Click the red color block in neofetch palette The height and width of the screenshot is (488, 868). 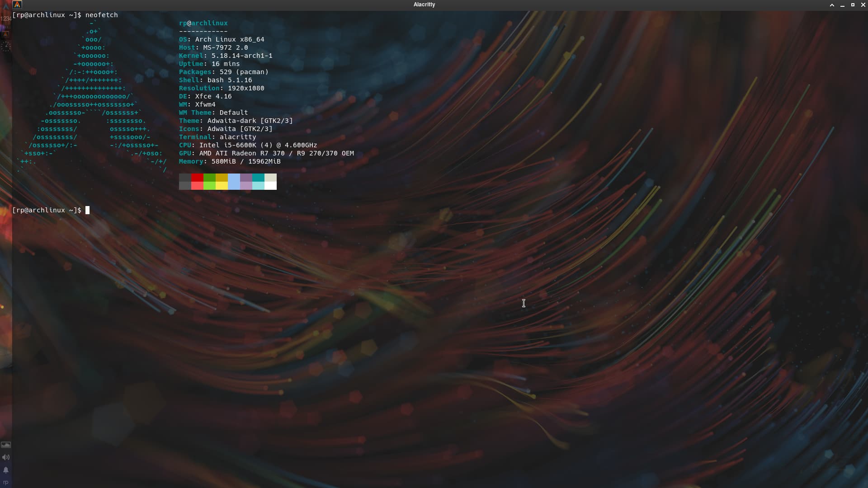[197, 178]
